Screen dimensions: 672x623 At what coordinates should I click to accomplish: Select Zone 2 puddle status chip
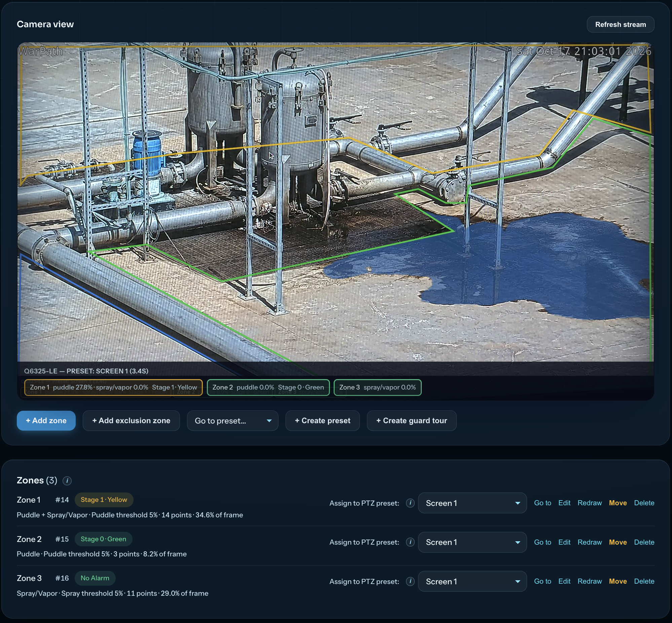(268, 387)
